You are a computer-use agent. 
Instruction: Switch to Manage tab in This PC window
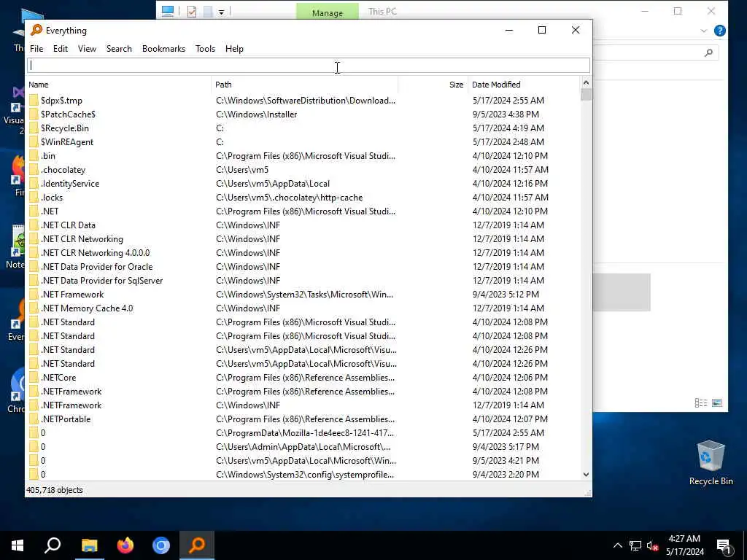click(x=328, y=12)
